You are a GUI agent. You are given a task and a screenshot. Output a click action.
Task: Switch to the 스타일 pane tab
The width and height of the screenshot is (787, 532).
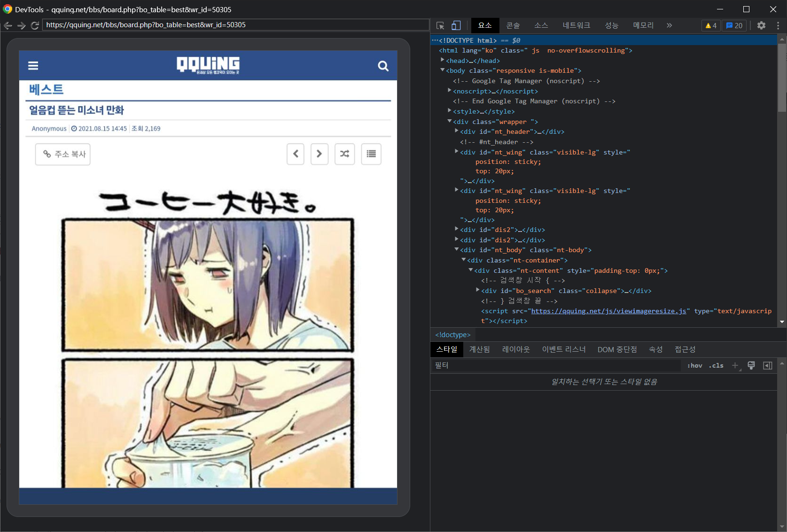click(447, 349)
